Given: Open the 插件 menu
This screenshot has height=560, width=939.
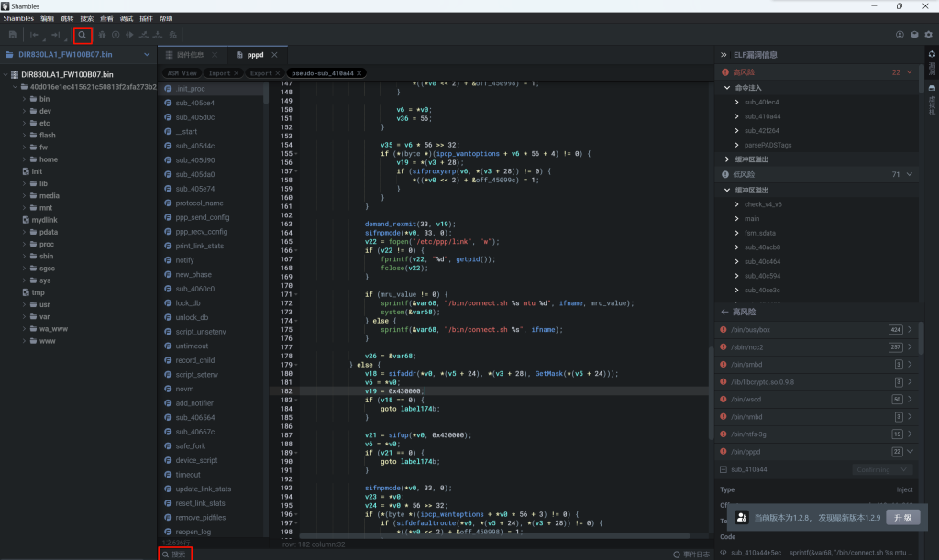Looking at the screenshot, I should tap(146, 18).
